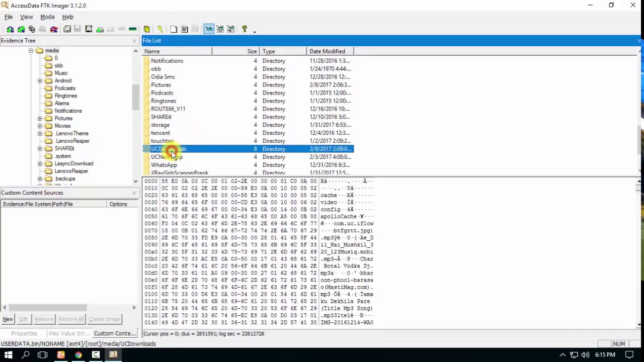Open the View menu
The height and width of the screenshot is (362, 644).
coord(26,17)
